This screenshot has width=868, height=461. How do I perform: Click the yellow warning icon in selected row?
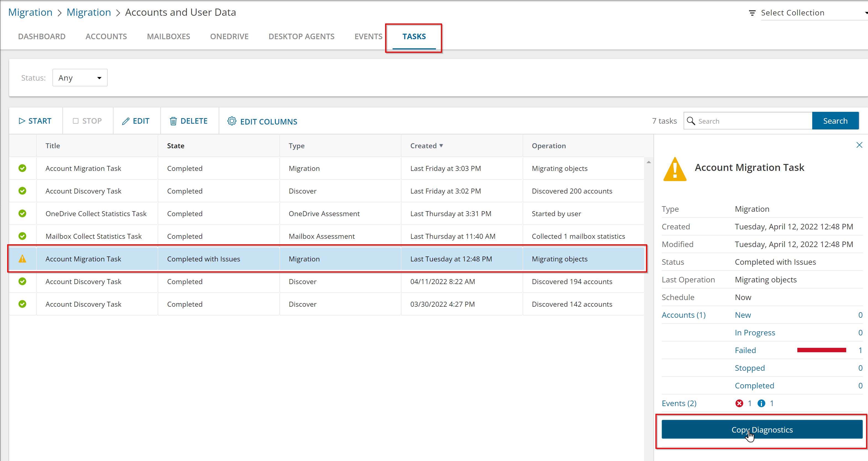pyautogui.click(x=22, y=259)
